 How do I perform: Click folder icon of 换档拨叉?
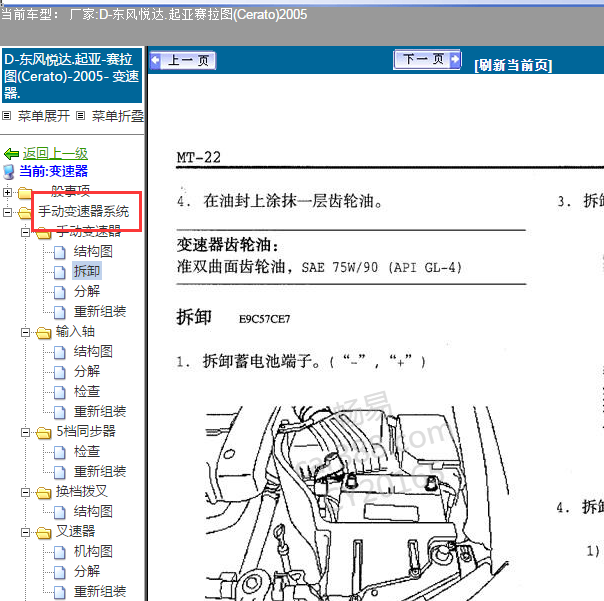click(44, 493)
